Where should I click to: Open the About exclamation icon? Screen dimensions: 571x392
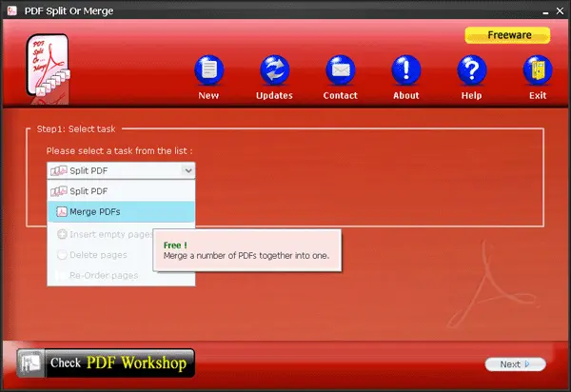[x=406, y=69]
